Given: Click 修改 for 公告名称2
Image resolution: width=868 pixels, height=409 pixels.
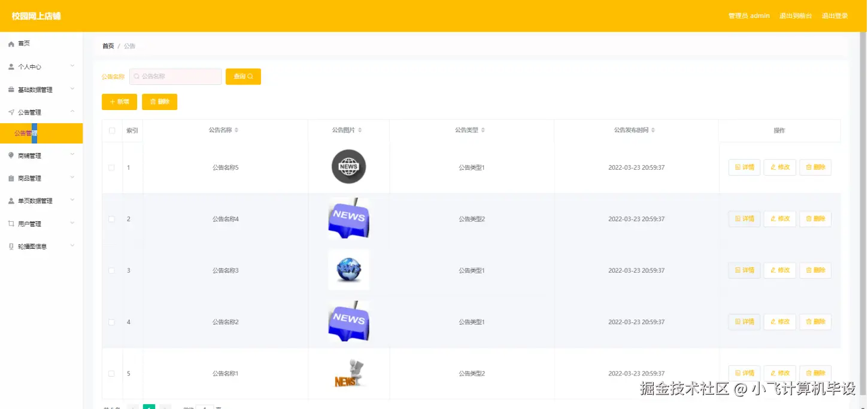Looking at the screenshot, I should point(780,322).
